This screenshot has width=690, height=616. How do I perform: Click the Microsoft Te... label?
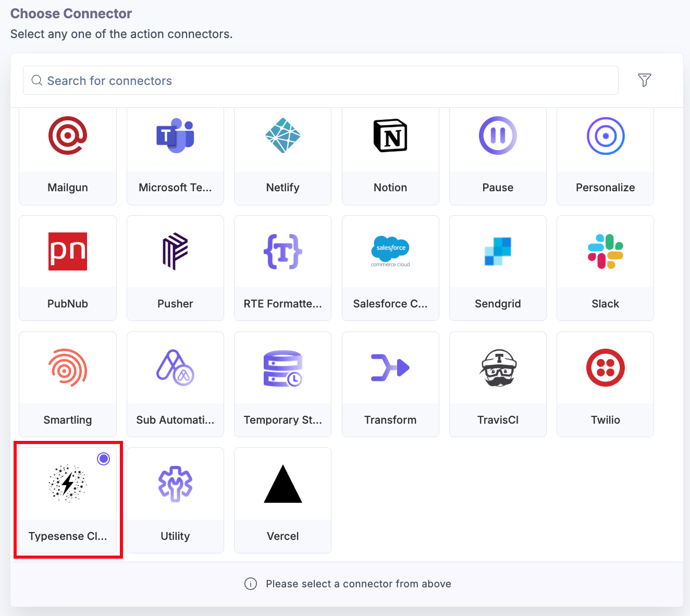pos(175,188)
